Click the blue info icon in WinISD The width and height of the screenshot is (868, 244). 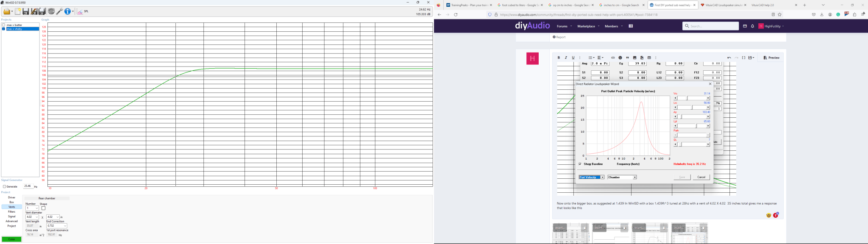tap(67, 11)
